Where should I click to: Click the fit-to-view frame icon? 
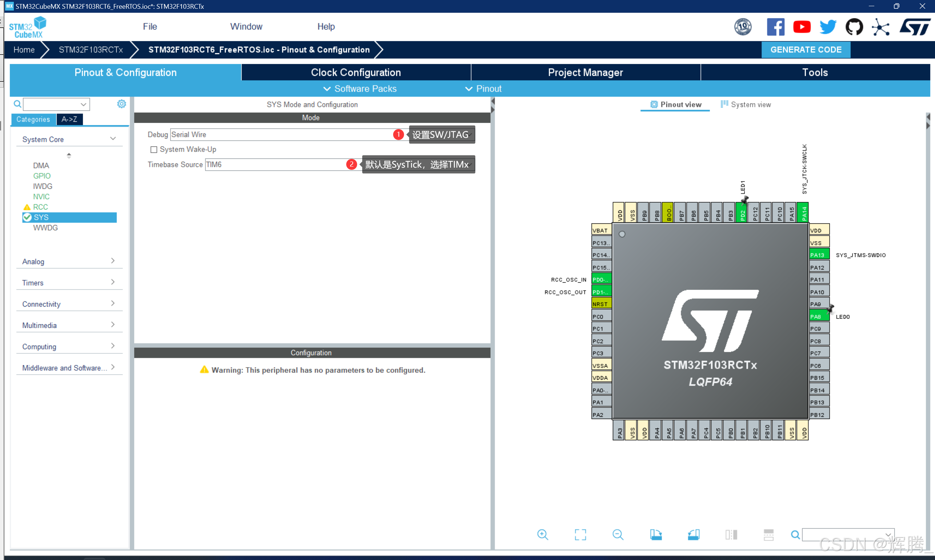coord(580,535)
